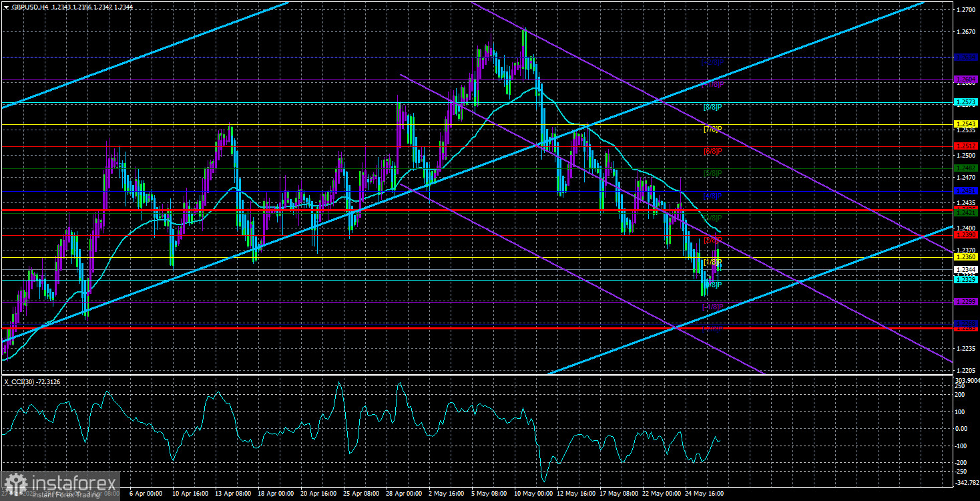Select the 1.2360 yellow price tag
Screen dimensions: 980x501
966,257
